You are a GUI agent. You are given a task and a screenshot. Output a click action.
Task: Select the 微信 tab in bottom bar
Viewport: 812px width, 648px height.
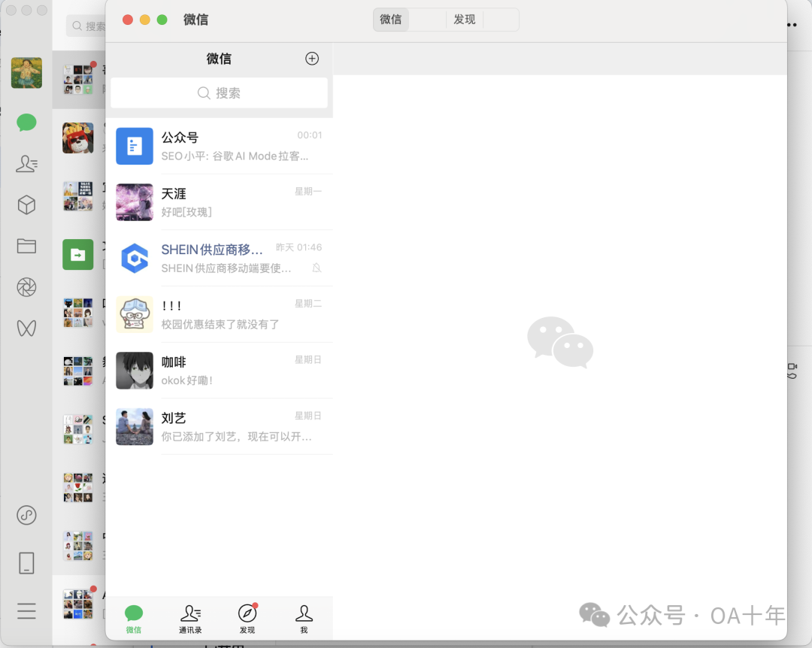[134, 619]
